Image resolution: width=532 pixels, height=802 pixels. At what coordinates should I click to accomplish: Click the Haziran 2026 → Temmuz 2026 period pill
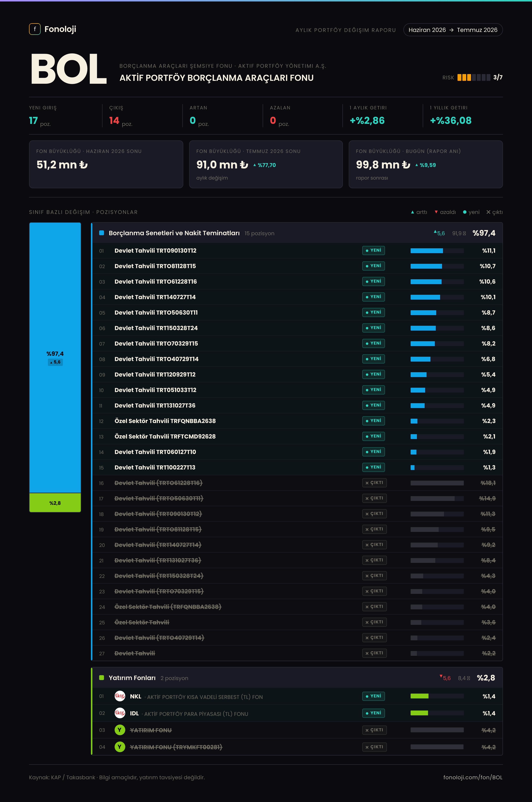click(x=453, y=30)
